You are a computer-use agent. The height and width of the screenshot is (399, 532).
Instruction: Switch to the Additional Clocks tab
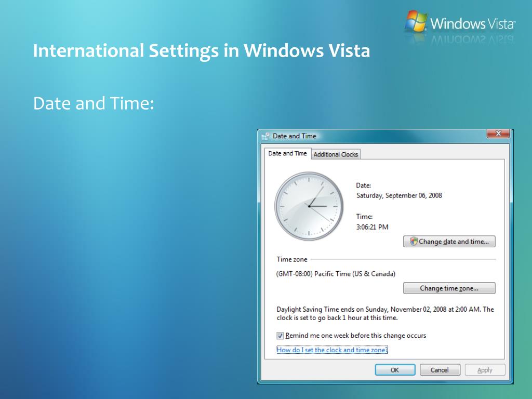click(x=336, y=154)
